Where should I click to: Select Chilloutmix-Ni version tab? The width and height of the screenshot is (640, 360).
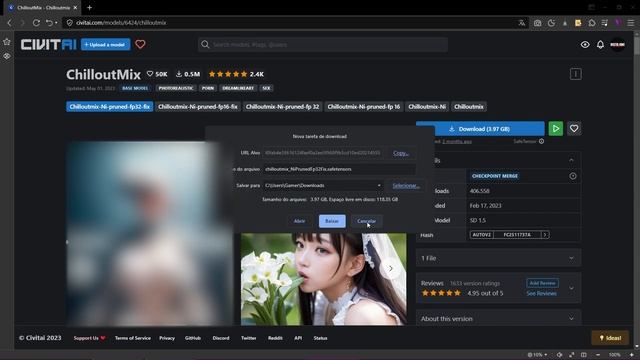tap(427, 107)
